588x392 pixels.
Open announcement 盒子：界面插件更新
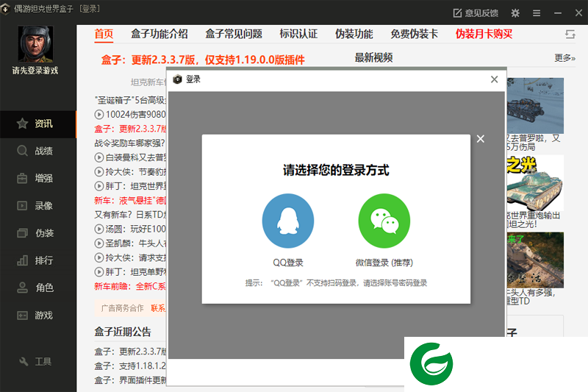point(130,380)
